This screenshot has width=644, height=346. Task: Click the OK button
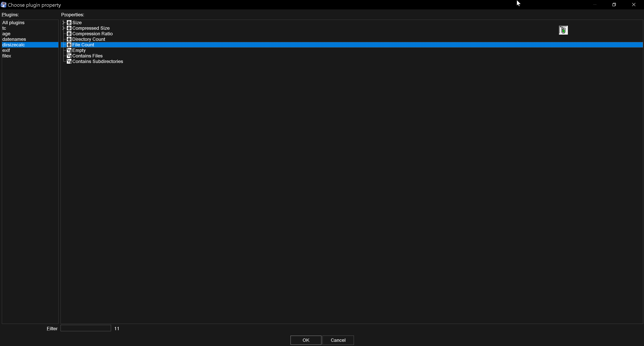coord(306,340)
